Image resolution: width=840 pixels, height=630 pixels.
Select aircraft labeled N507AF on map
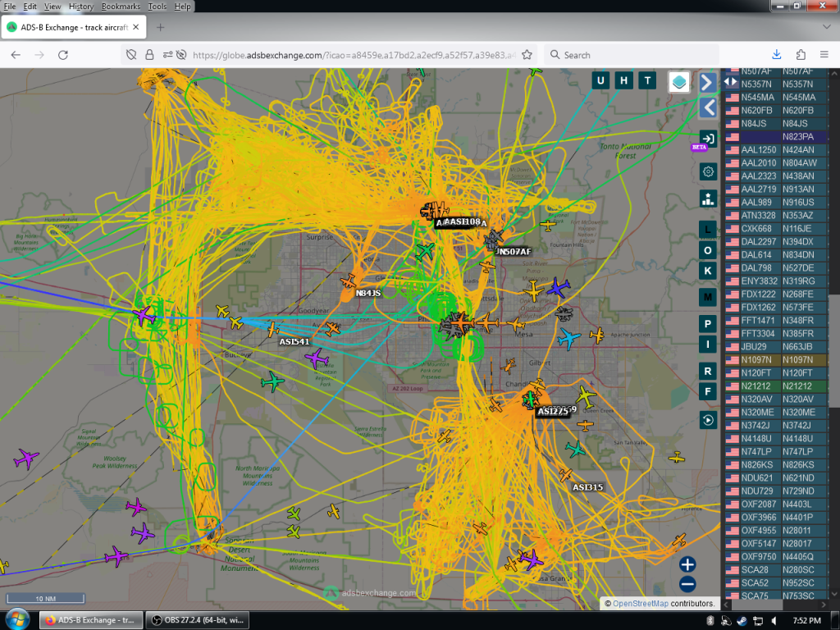coord(514,251)
